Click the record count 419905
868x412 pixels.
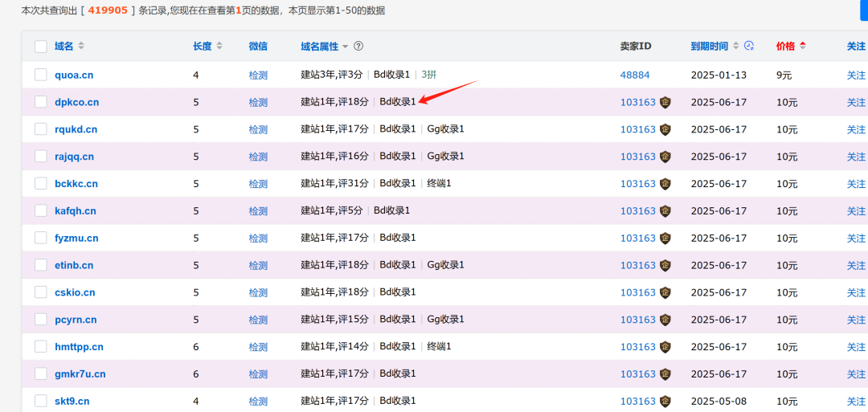pyautogui.click(x=108, y=10)
